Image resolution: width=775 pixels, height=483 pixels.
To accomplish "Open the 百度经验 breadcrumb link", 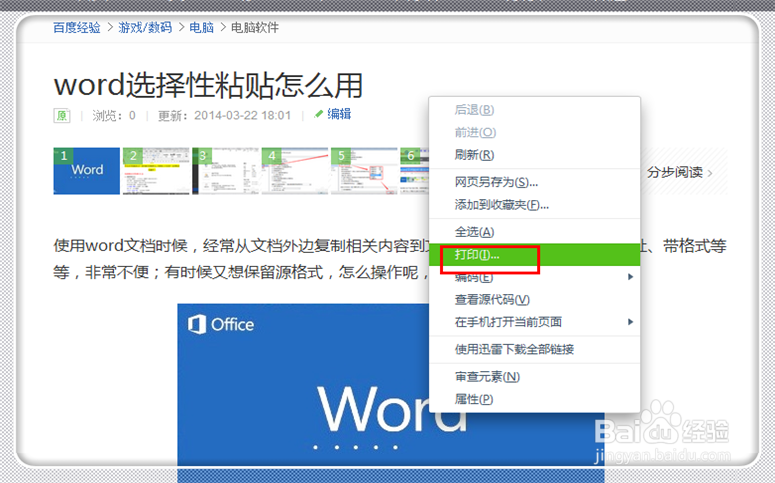I will click(x=77, y=27).
